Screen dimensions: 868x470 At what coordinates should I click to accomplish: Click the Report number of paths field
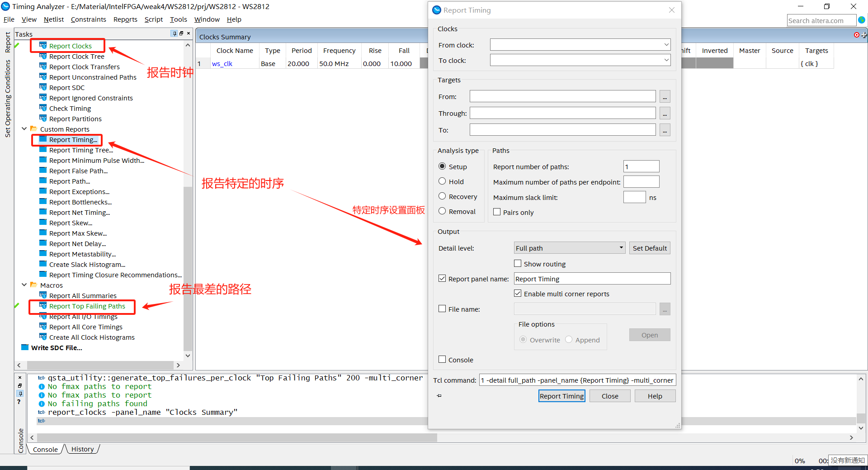[x=641, y=166]
